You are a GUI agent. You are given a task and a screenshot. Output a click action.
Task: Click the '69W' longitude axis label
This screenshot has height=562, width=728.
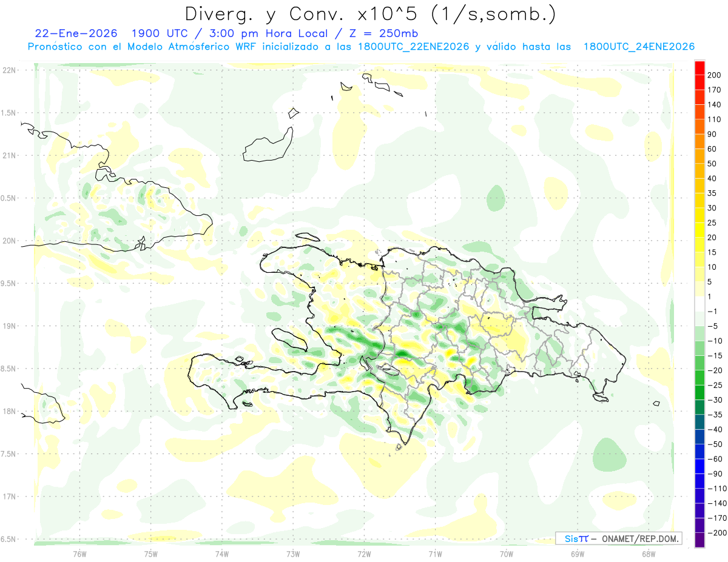pyautogui.click(x=577, y=554)
